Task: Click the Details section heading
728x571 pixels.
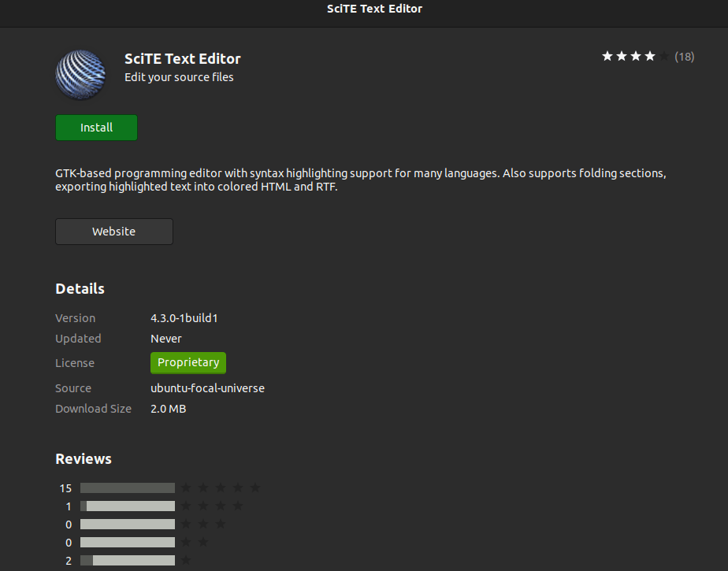Action: tap(80, 289)
